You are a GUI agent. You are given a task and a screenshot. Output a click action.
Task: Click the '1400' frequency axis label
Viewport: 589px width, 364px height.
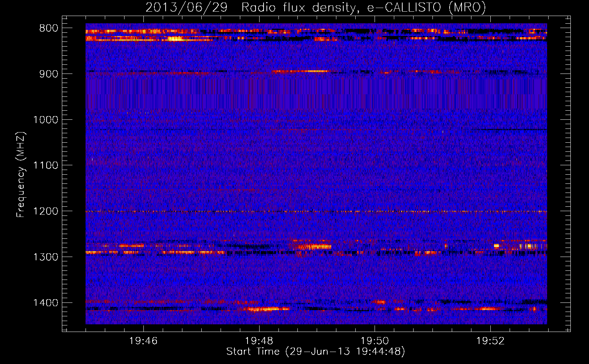[x=46, y=303]
